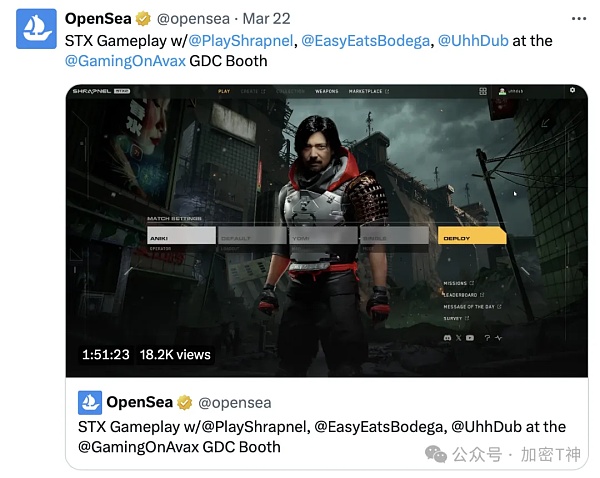Click the yellow DEPLOY button

tap(472, 235)
